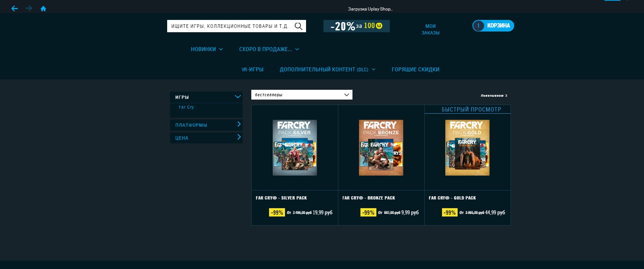This screenshot has height=269, width=644.
Task: Collapse the ИГРЫ filter chevron
Action: 238,97
